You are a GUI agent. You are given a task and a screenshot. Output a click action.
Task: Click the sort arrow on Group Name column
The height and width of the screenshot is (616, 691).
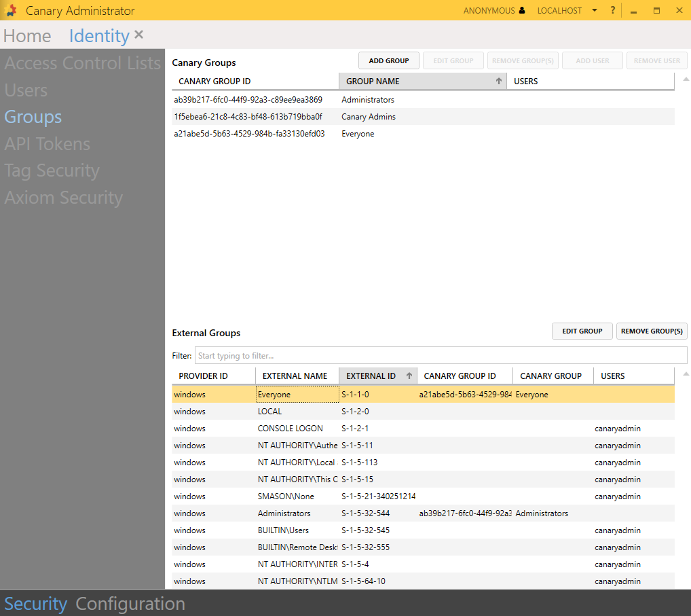click(x=499, y=81)
